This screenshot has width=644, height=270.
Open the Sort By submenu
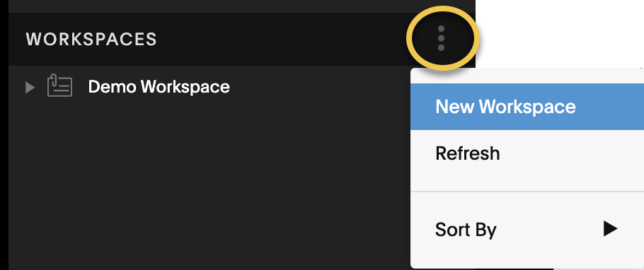[x=527, y=229]
